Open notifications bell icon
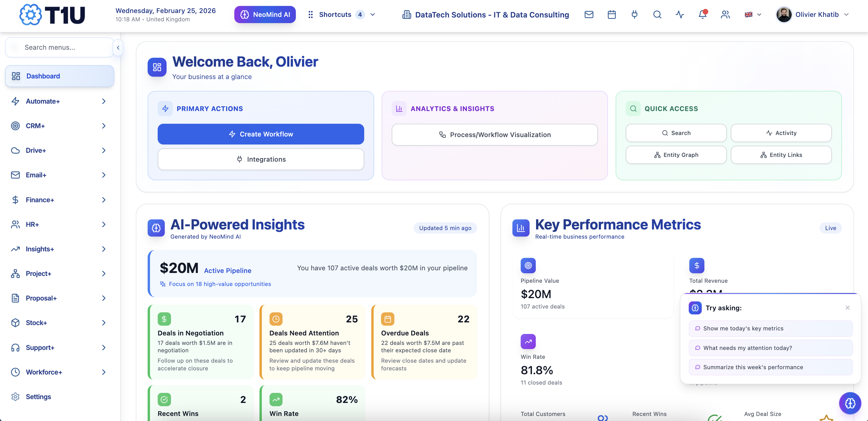868x421 pixels. (x=702, y=15)
